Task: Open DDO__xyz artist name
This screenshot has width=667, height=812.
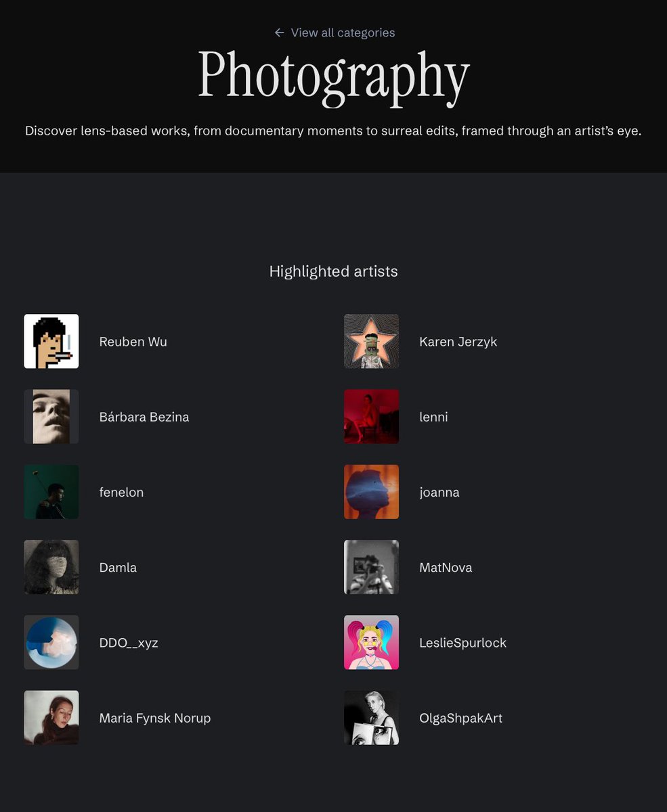Action: (x=129, y=643)
